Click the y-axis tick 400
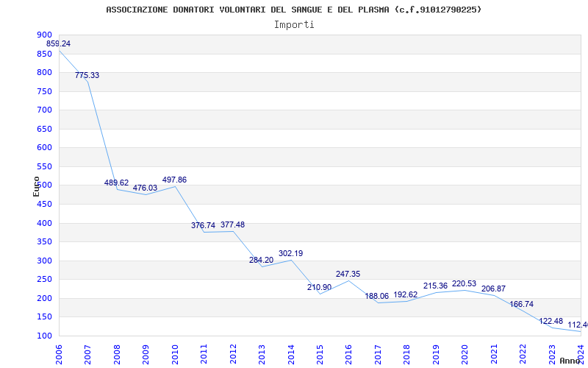 [44, 223]
